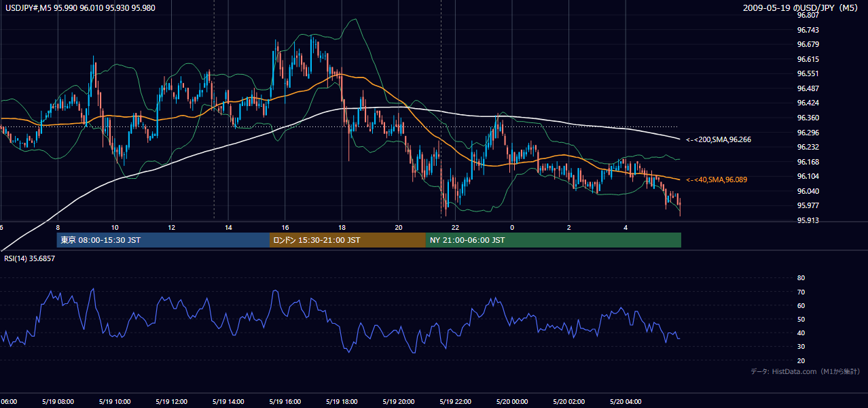
Task: Click hour tick 16 under price chart
Action: tap(285, 228)
